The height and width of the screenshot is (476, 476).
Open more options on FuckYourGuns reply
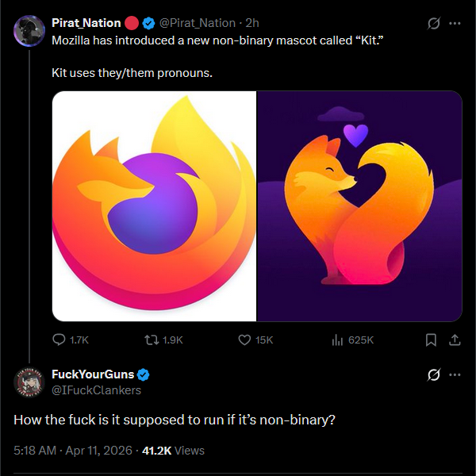pos(455,374)
